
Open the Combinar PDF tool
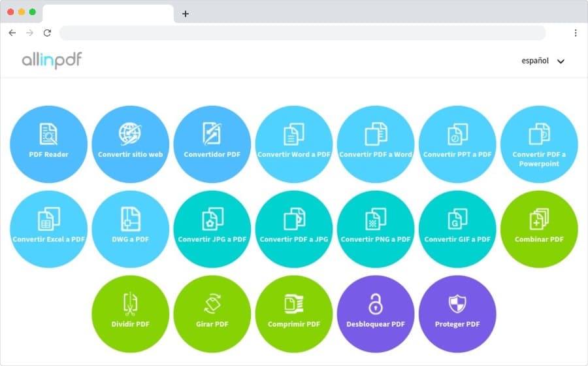coord(539,229)
